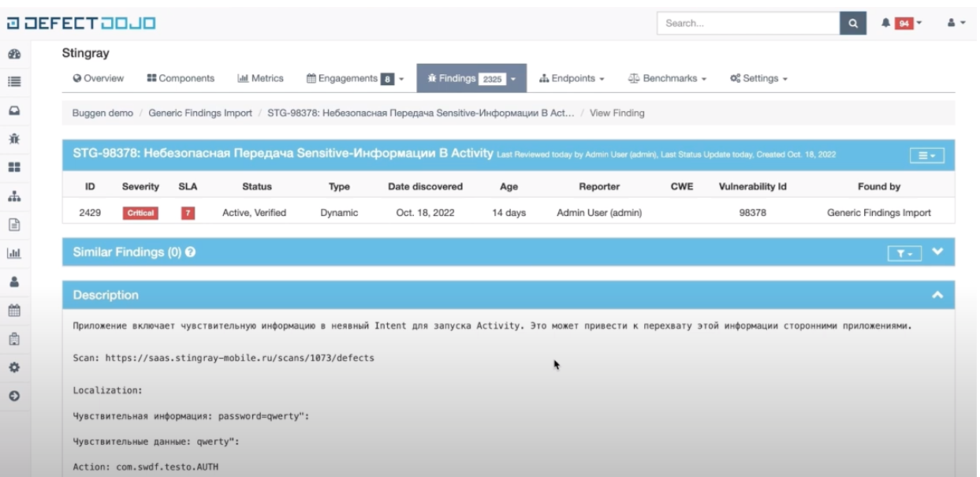Click the bug Findings icon in sidebar
Image resolution: width=980 pixels, height=477 pixels.
(x=13, y=139)
